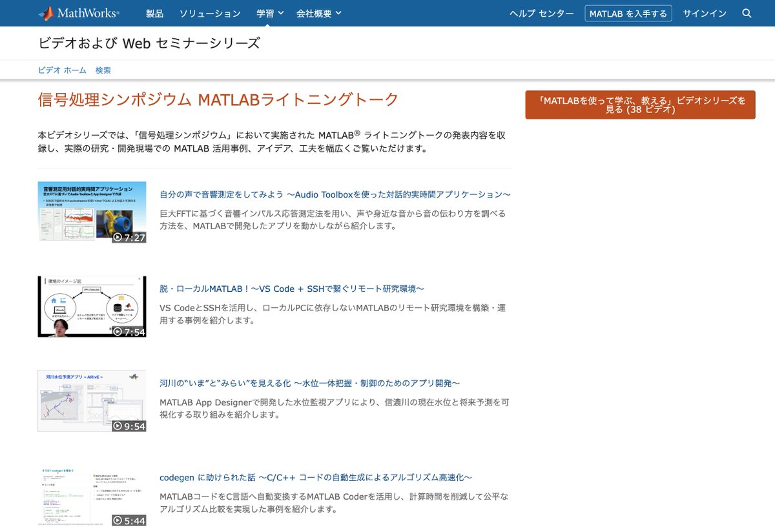775x532 pixels.
Task: Open the ビデオ ホーム tab
Action: 62,70
